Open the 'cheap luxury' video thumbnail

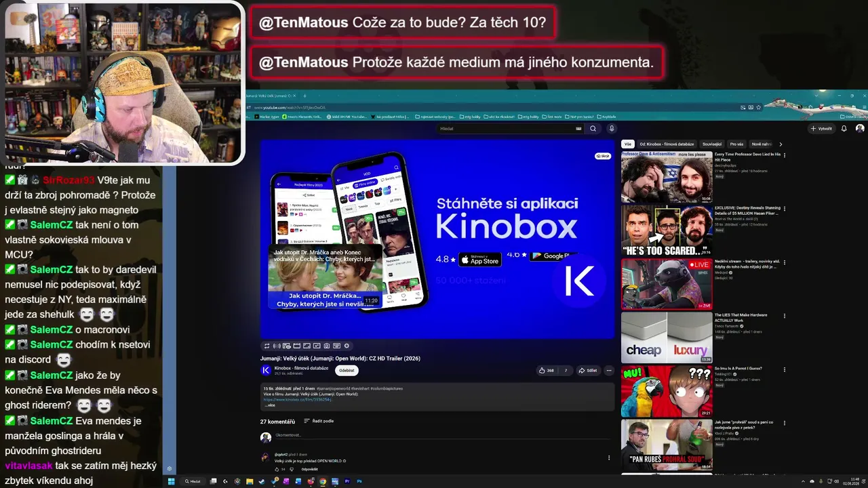(667, 338)
